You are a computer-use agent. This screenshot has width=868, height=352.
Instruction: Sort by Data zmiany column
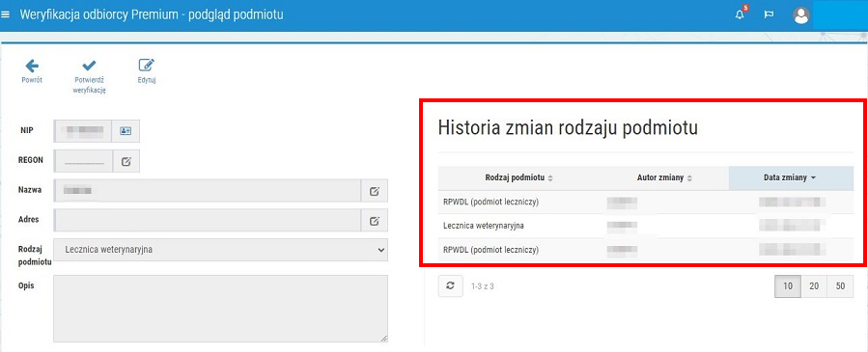(x=791, y=178)
